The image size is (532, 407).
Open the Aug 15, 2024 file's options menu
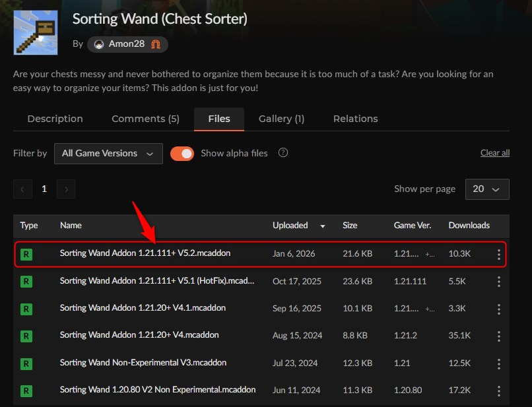click(x=499, y=336)
